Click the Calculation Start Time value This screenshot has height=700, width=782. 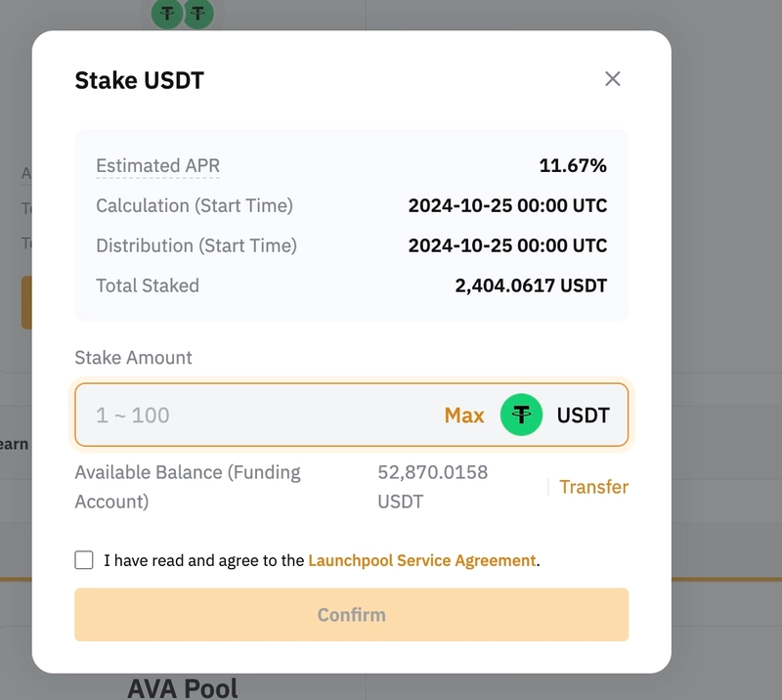(507, 205)
